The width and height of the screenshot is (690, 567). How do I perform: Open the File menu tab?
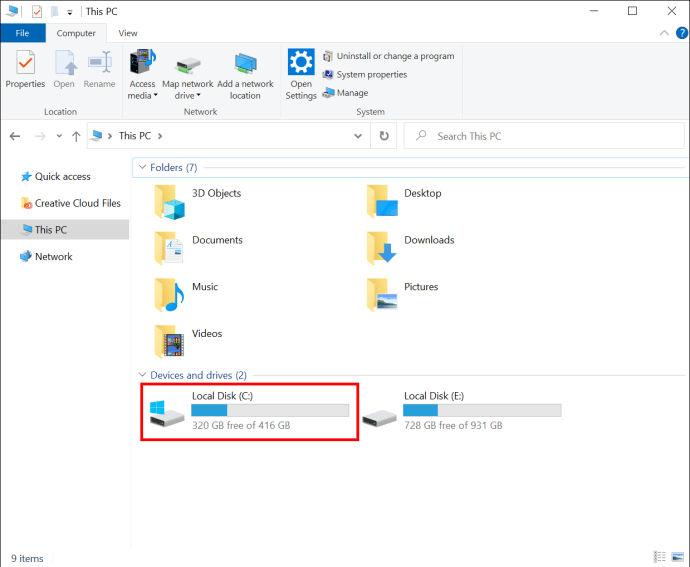[22, 33]
